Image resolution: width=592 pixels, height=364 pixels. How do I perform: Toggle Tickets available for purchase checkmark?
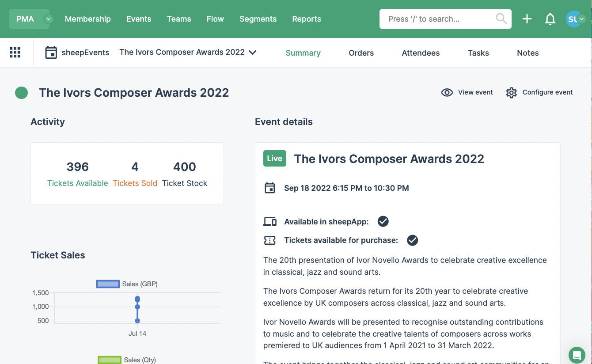(x=412, y=240)
